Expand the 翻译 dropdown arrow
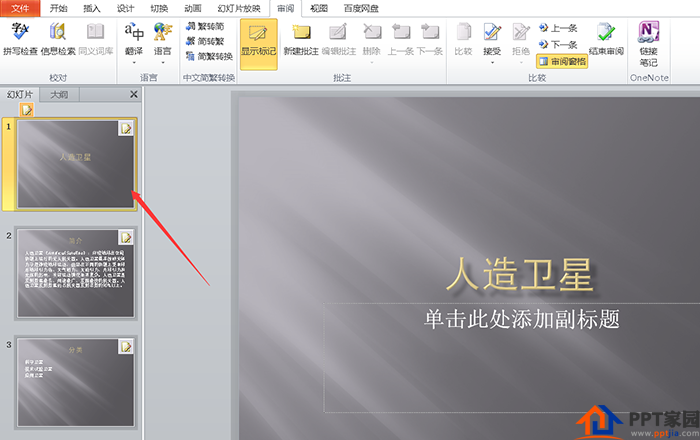This screenshot has height=440, width=700. click(134, 62)
